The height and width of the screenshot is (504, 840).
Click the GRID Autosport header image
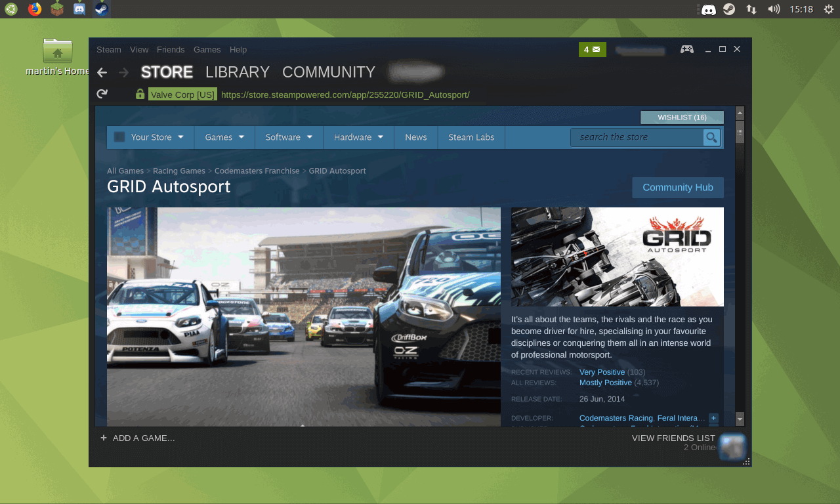tap(618, 257)
